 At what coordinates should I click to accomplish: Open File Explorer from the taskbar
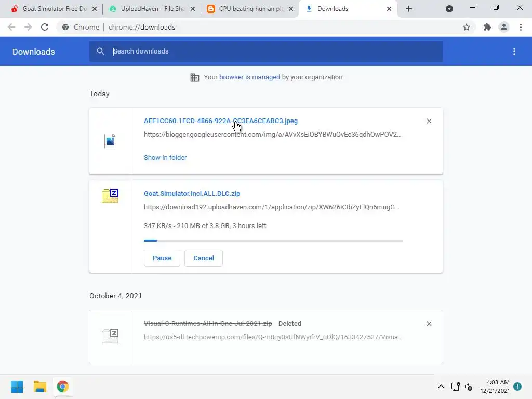click(x=39, y=387)
